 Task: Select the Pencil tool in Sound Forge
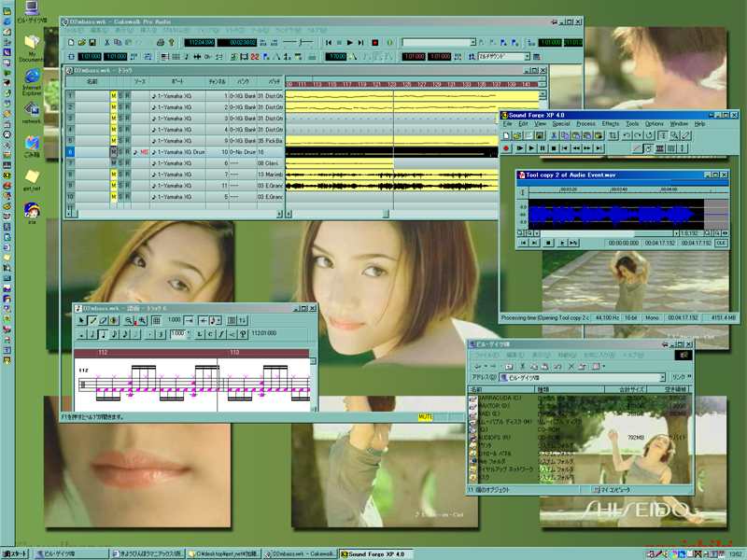pyautogui.click(x=686, y=135)
